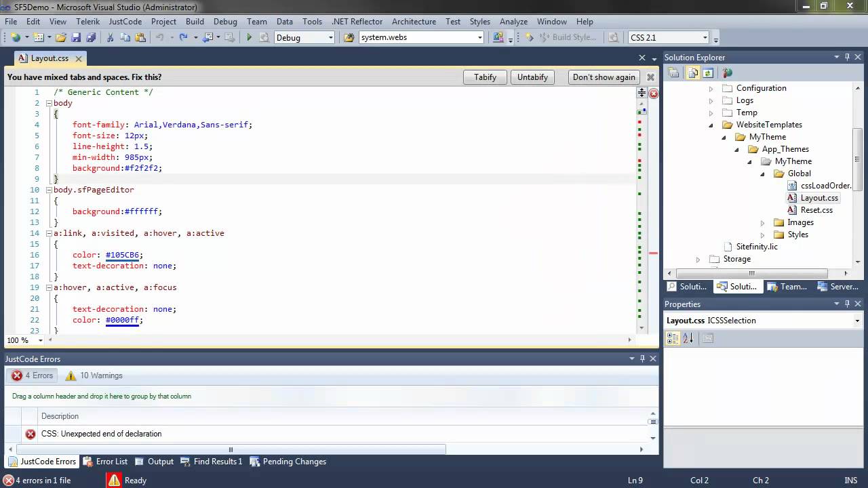Click the Copy toolbar icon
868x488 pixels.
click(125, 38)
